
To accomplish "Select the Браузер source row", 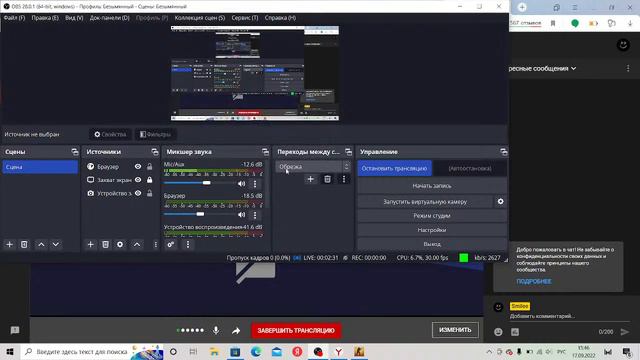I will [x=120, y=167].
